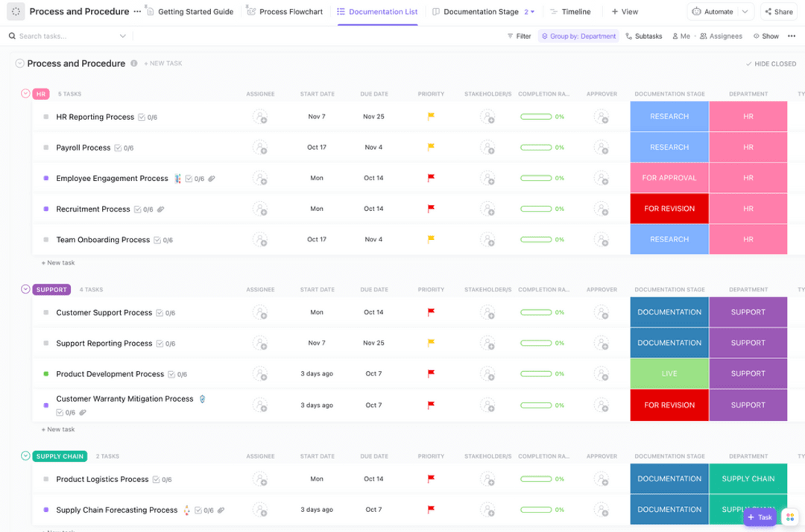Image resolution: width=805 pixels, height=532 pixels.
Task: Toggle Subtasks visibility in the toolbar
Action: pyautogui.click(x=643, y=35)
